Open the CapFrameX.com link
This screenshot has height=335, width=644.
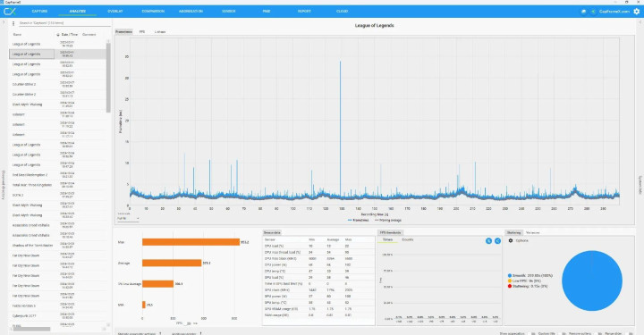click(614, 12)
